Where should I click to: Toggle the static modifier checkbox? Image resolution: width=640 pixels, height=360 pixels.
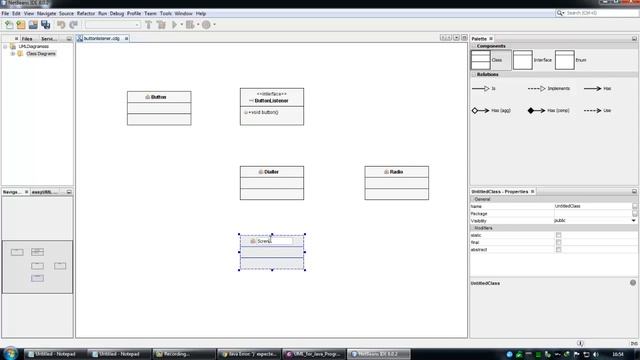point(558,235)
